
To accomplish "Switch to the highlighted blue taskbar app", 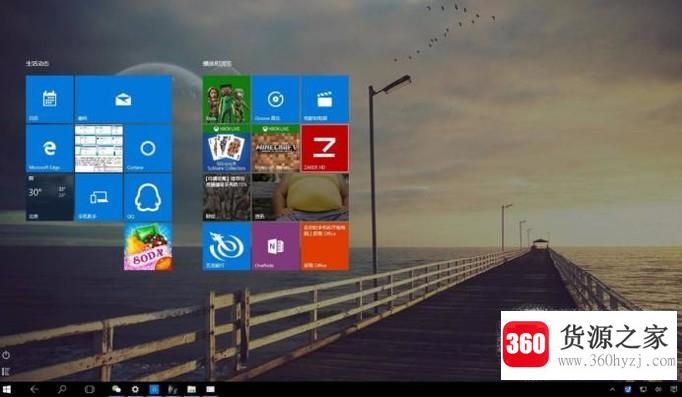I will click(x=154, y=390).
